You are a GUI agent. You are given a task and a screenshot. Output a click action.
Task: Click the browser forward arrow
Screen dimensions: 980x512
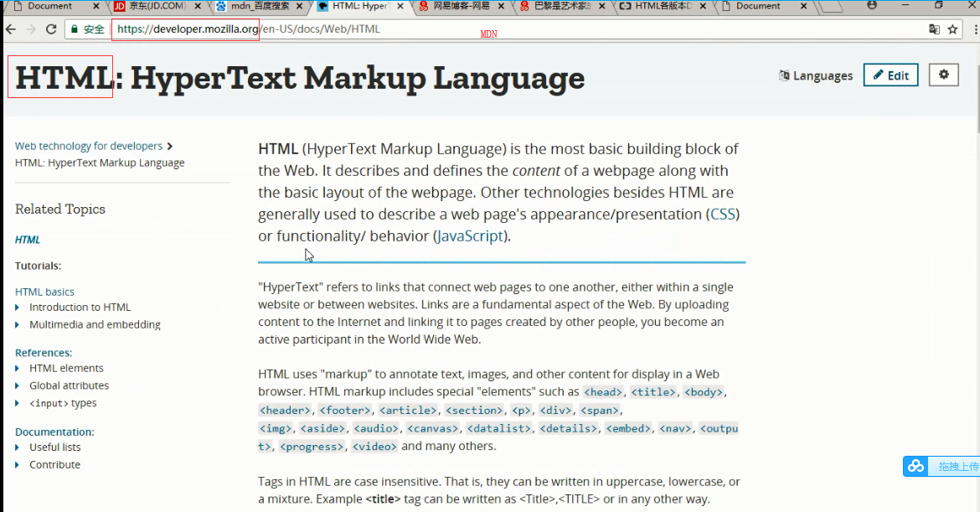pyautogui.click(x=31, y=29)
